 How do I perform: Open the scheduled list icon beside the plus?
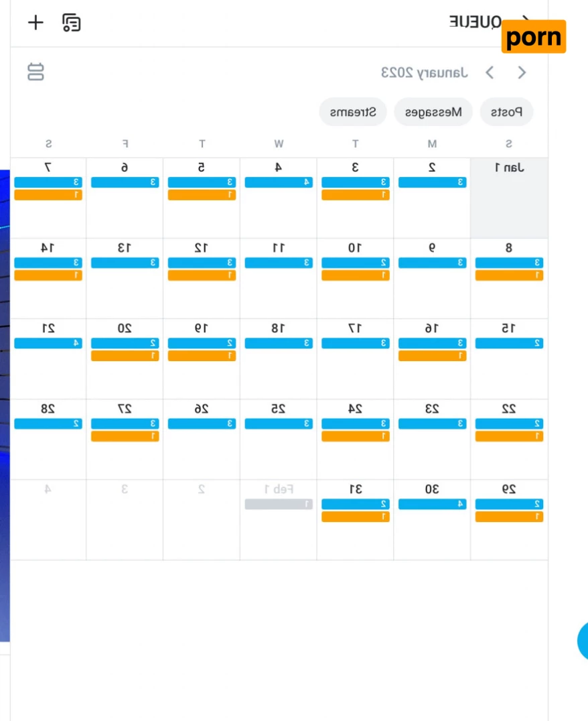72,23
